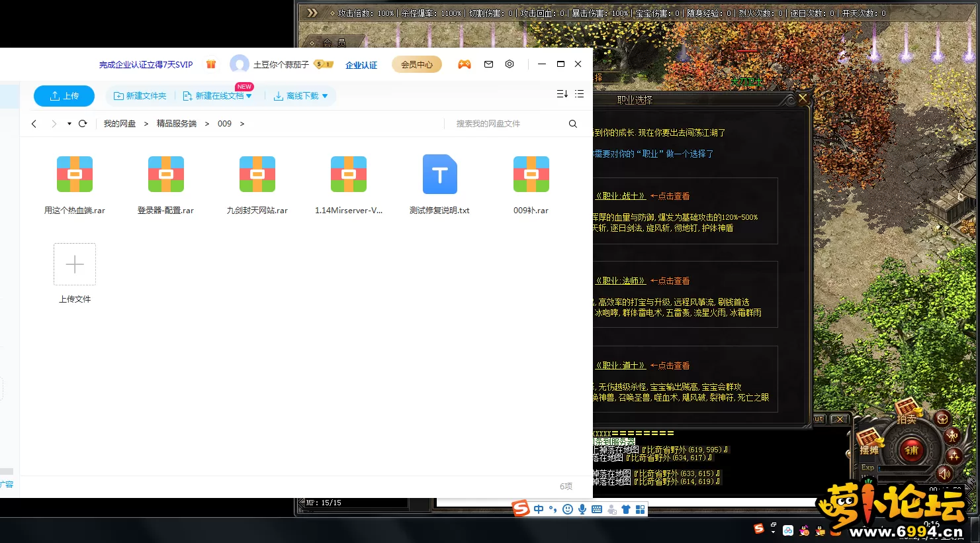Toggle Sogou punctuation mode button
This screenshot has width=980, height=543.
coord(553,509)
